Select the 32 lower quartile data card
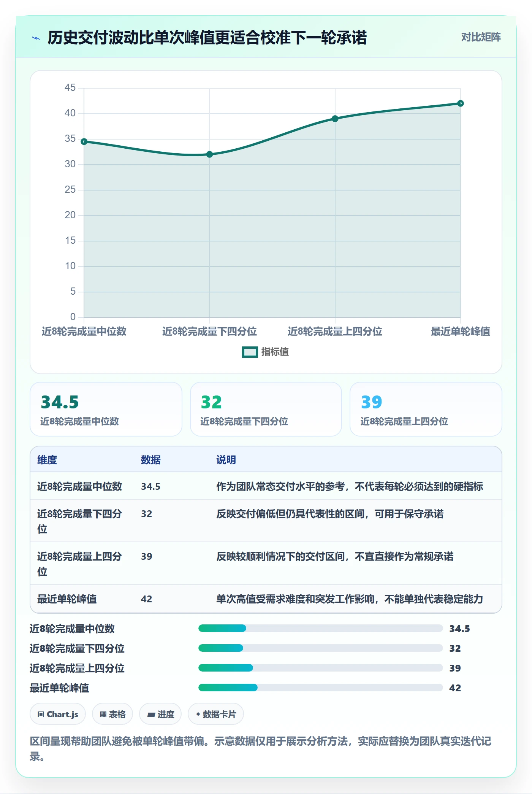Viewport: 532px width, 794px height. click(266, 409)
